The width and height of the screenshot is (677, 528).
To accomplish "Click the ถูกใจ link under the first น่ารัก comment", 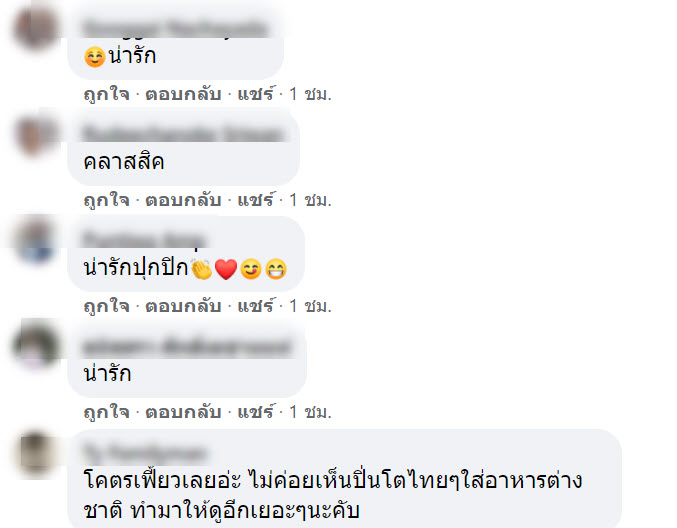I will point(106,94).
